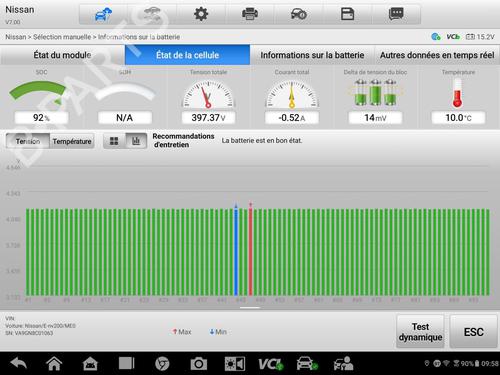Open the recent apps square icon
Viewport: 500px width, 375px height.
[x=126, y=363]
